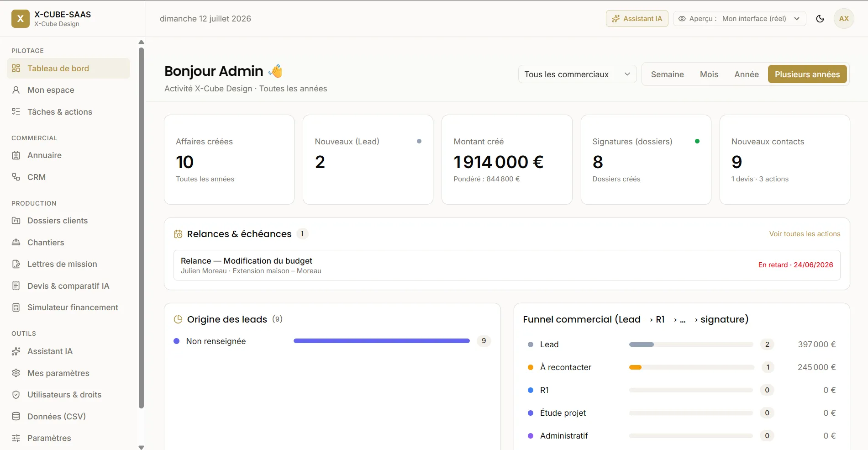Click the Assistant IA header button
This screenshot has width=868, height=450.
coord(637,19)
